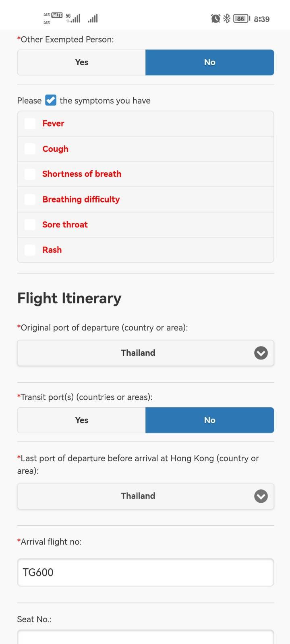
Task: Expand the Last port of departure dropdown
Action: [x=145, y=496]
